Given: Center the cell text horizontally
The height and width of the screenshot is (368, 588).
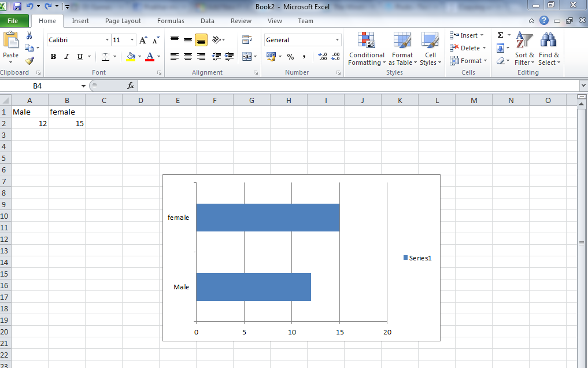Looking at the screenshot, I should tap(188, 57).
